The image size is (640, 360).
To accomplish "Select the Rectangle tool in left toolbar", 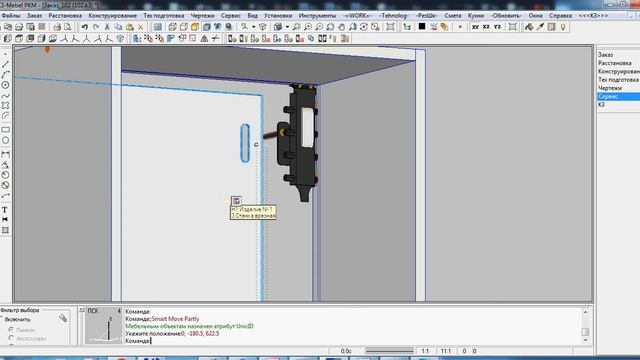I will pos(5,130).
